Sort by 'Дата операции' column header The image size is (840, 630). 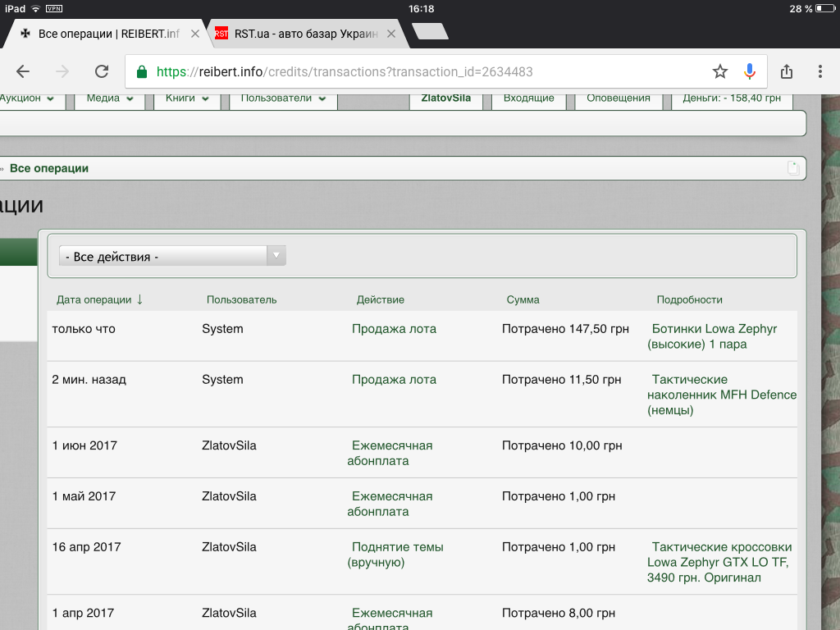(94, 299)
